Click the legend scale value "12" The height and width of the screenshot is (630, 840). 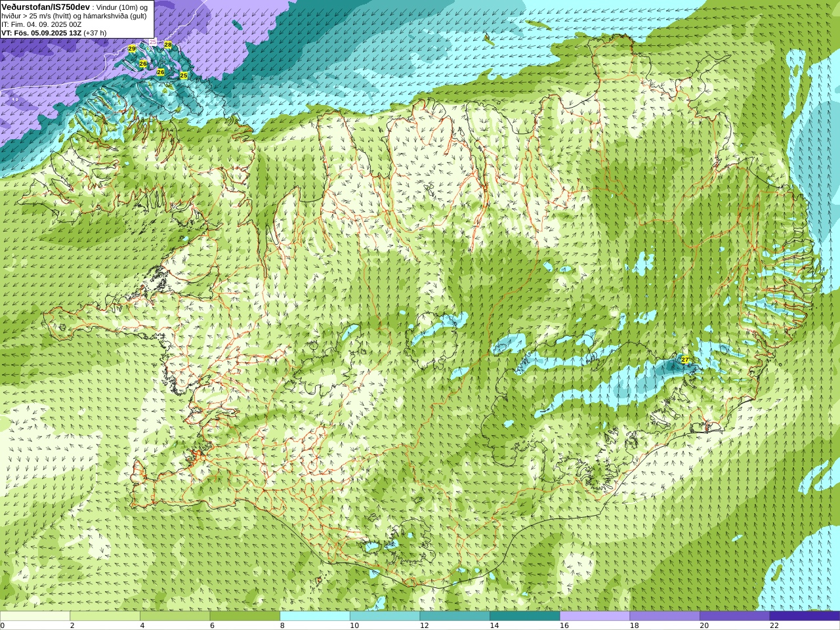click(x=424, y=625)
